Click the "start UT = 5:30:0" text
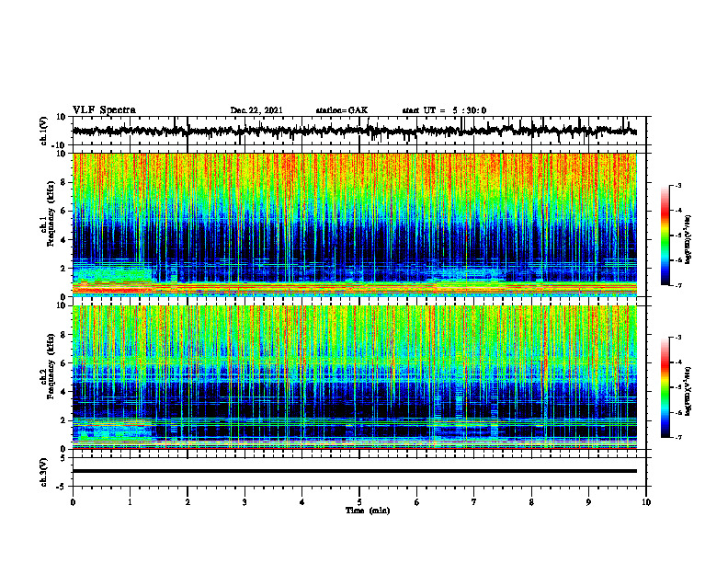 444,110
